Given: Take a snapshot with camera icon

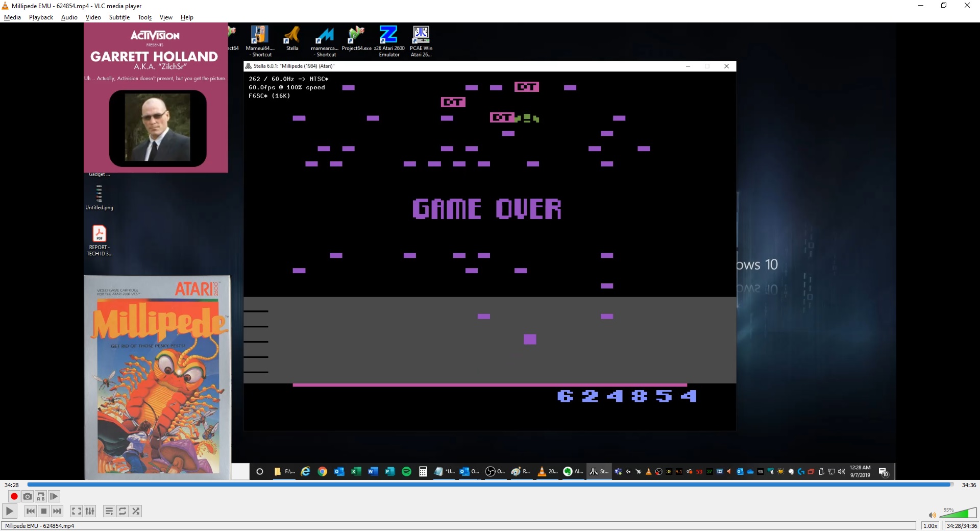Looking at the screenshot, I should 28,496.
